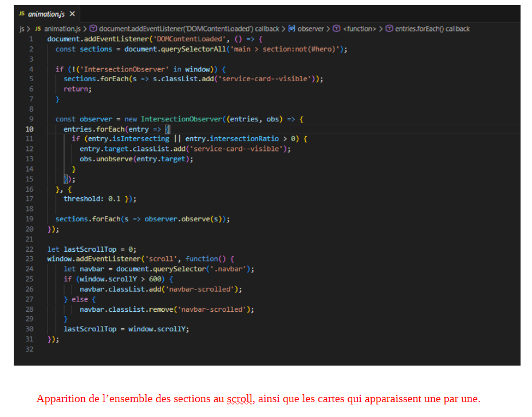Expand the chevron after animation.js breadcrumb
The image size is (532, 417).
point(85,29)
